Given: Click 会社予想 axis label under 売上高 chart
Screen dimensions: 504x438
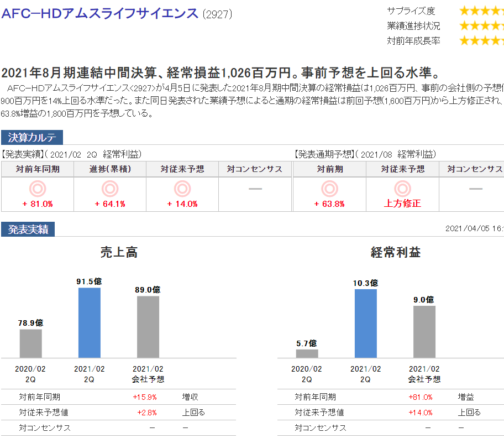Looking at the screenshot, I should pos(148,379).
